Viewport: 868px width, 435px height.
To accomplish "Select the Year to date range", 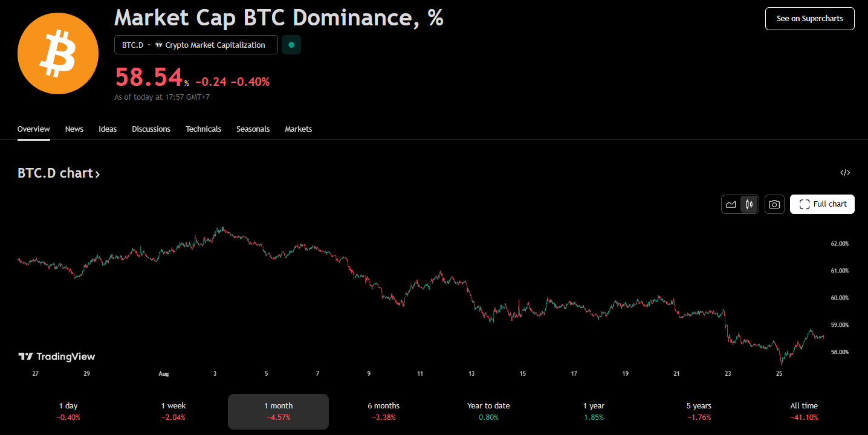I will click(x=488, y=411).
